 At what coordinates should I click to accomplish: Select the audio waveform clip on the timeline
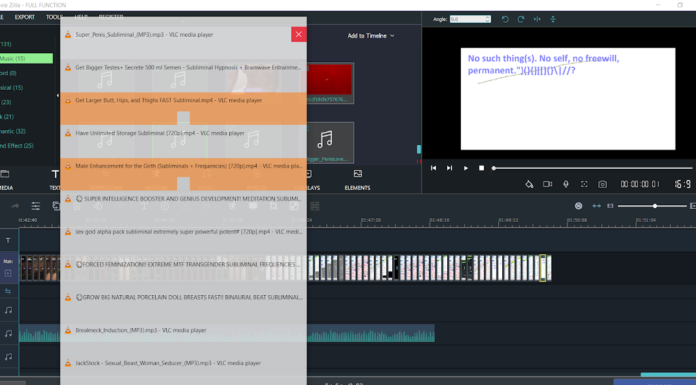[226, 333]
